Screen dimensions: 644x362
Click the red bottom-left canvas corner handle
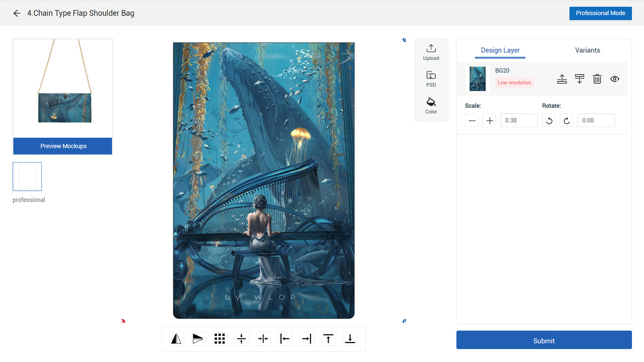123,321
